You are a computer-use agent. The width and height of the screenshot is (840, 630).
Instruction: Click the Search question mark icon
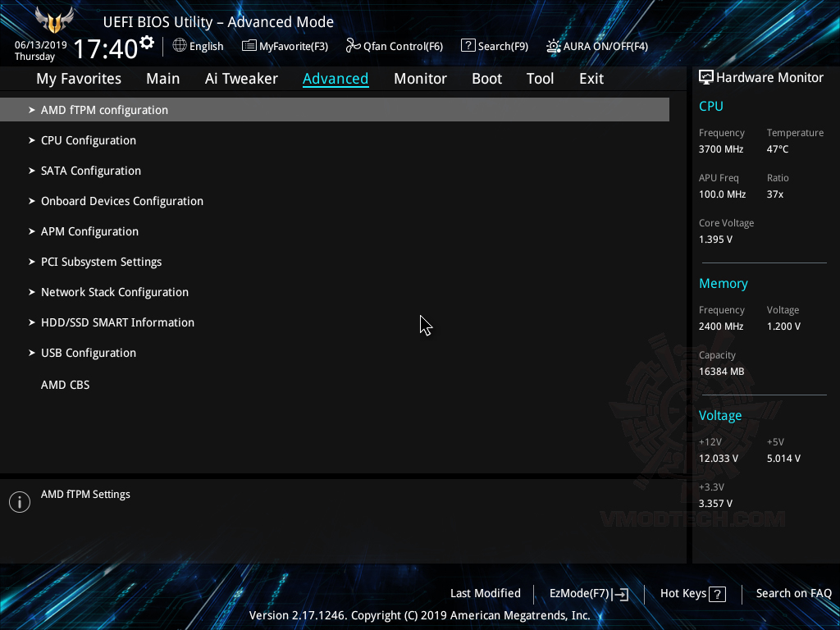tap(468, 46)
